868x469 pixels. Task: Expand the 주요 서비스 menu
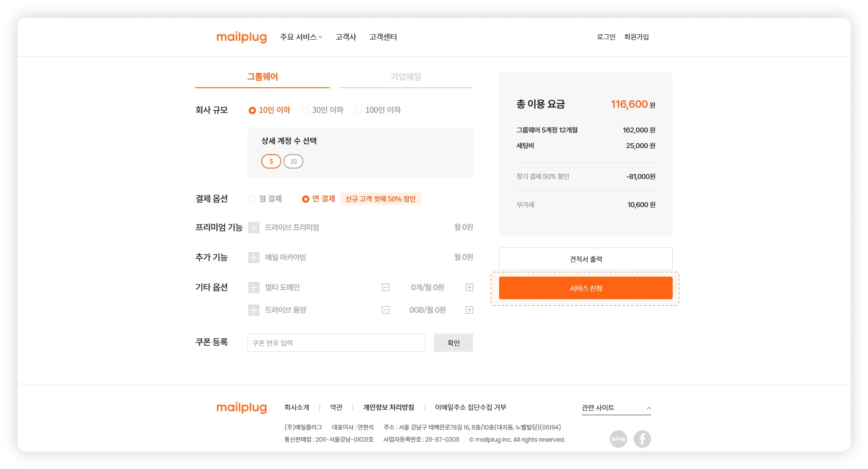(x=301, y=37)
